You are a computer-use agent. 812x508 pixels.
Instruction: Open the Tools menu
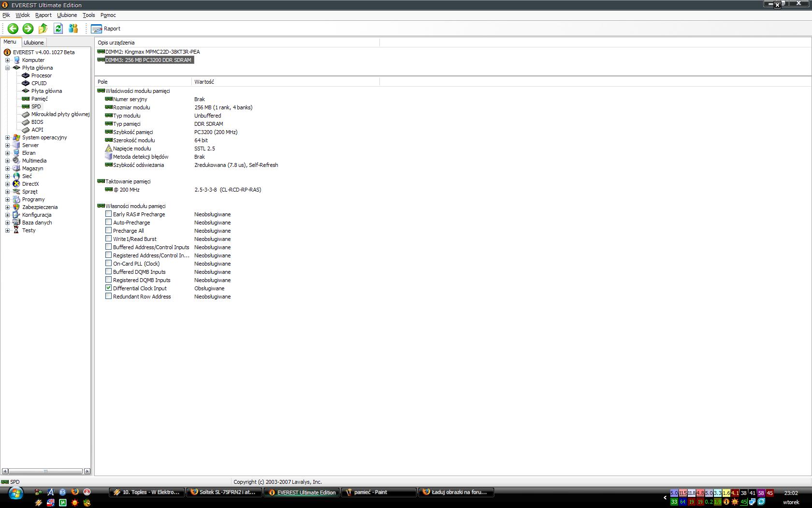coord(89,15)
